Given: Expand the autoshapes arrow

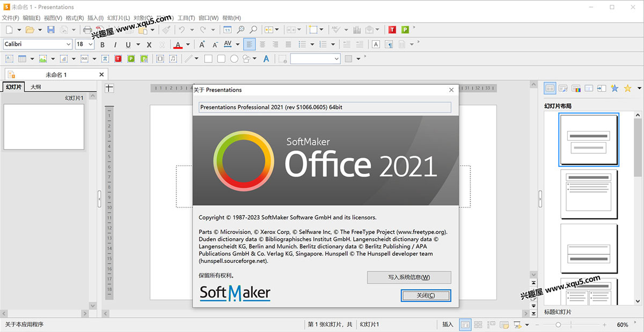Looking at the screenshot, I should click(x=254, y=59).
